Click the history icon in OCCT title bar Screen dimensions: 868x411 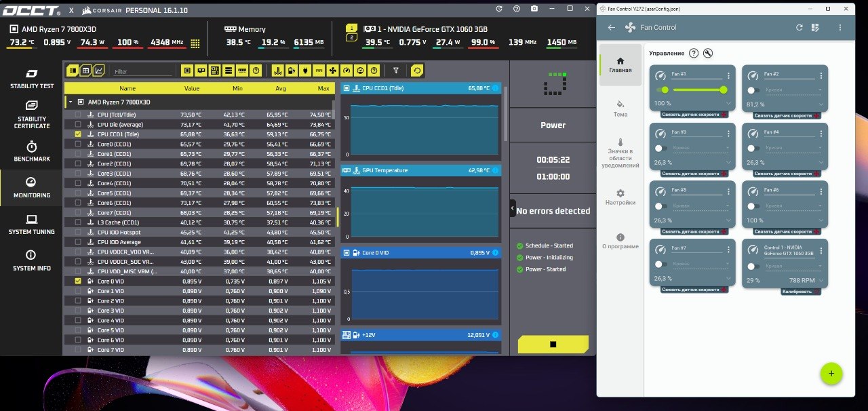499,9
